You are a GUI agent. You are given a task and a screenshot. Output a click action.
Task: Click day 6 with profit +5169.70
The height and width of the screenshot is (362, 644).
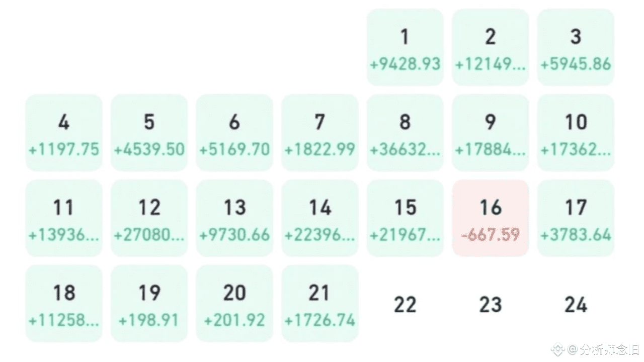click(234, 132)
